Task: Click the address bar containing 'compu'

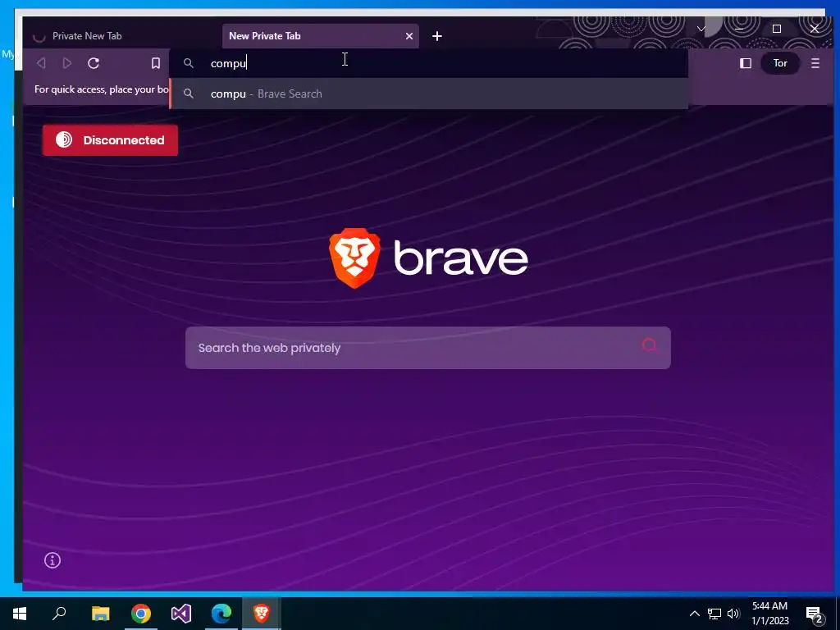Action: 428,63
